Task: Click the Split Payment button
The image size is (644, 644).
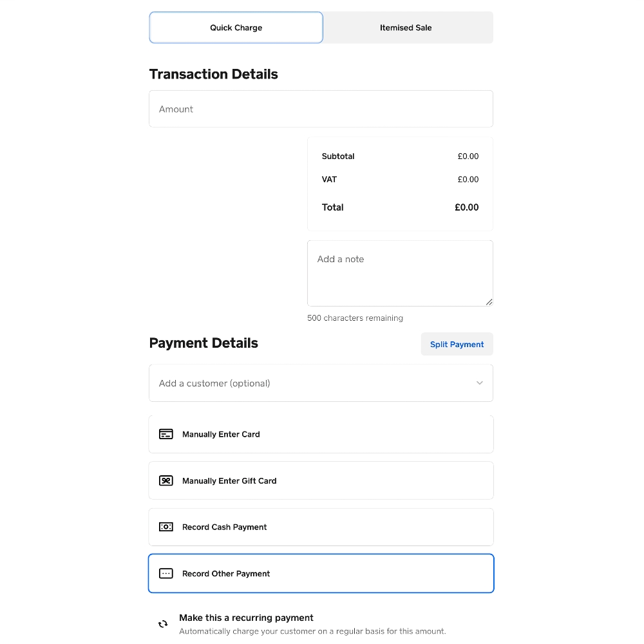Action: pyautogui.click(x=457, y=344)
